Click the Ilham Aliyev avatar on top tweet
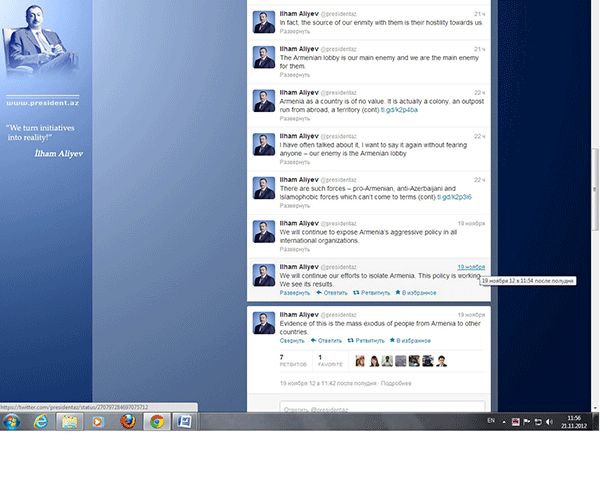Image resolution: width=600 pixels, height=480 pixels. tap(264, 22)
